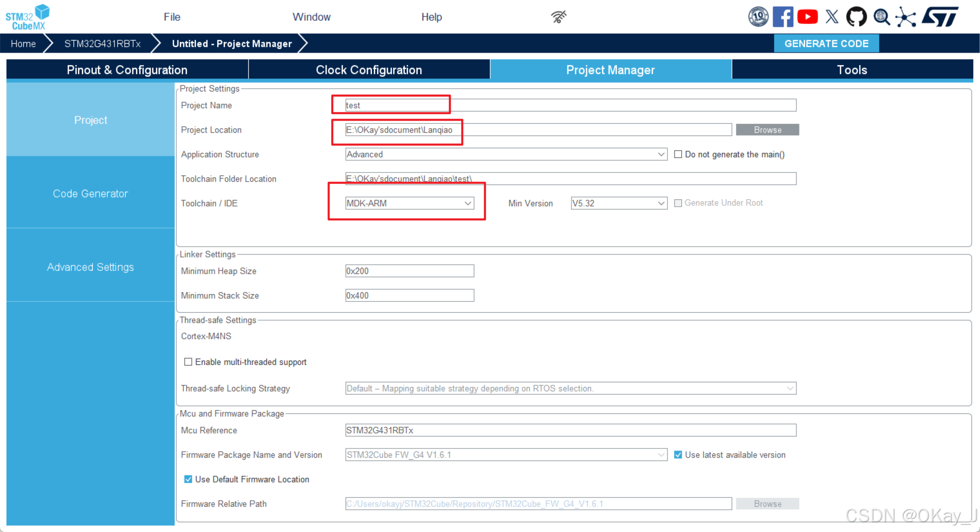The height and width of the screenshot is (532, 980).
Task: Click the Mcu and Firmware Package title
Action: 232,413
